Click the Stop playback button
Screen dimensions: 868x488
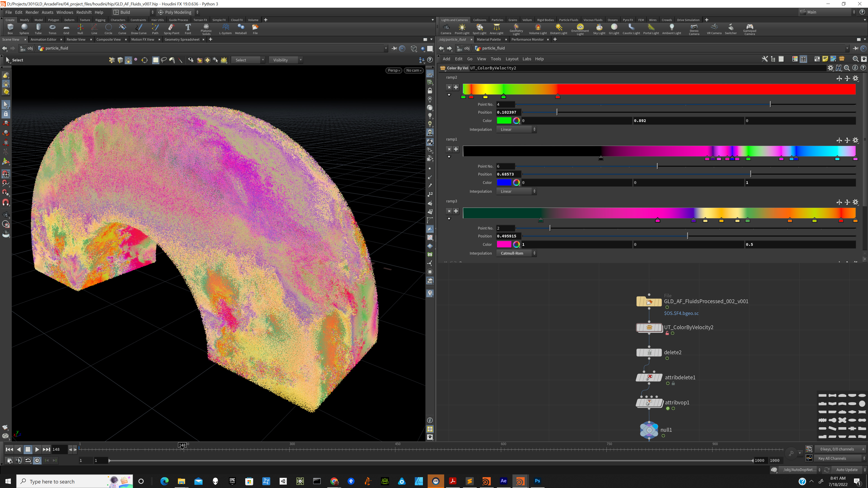click(x=28, y=449)
